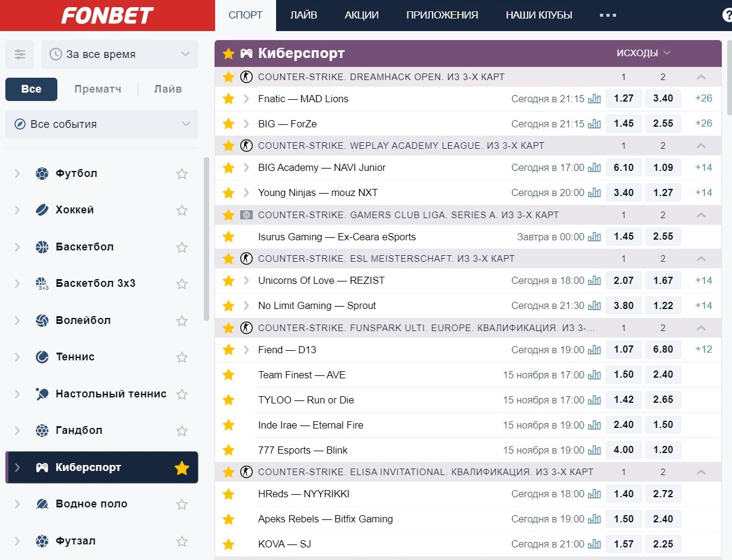The image size is (732, 560).
Task: Click the Counter-Strike icon beside DreamHack Open
Action: (246, 76)
